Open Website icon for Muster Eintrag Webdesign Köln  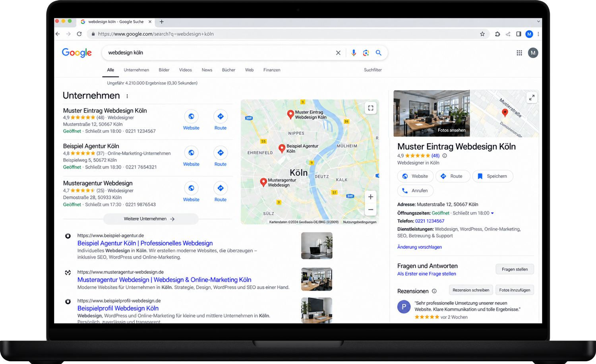(x=191, y=116)
